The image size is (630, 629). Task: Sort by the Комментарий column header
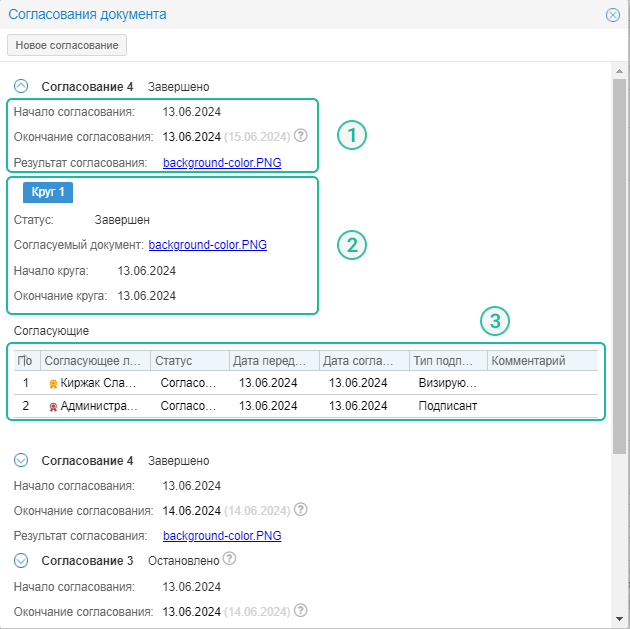point(543,360)
